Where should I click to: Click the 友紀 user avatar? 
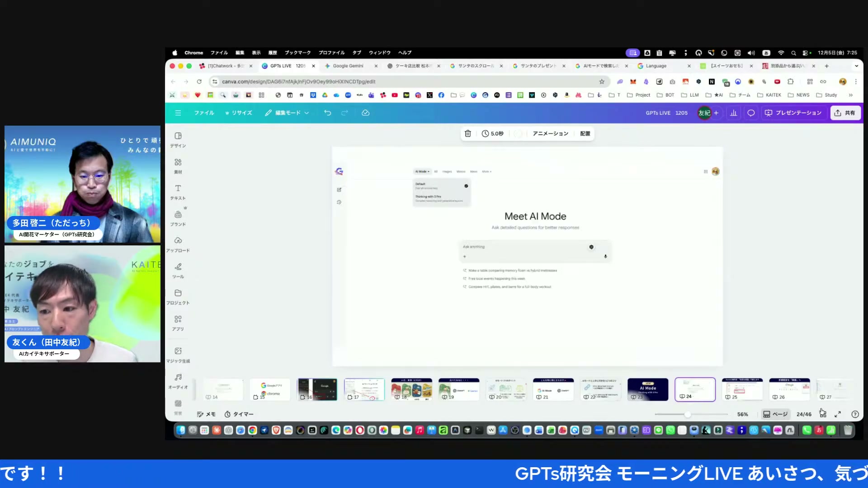pos(704,113)
